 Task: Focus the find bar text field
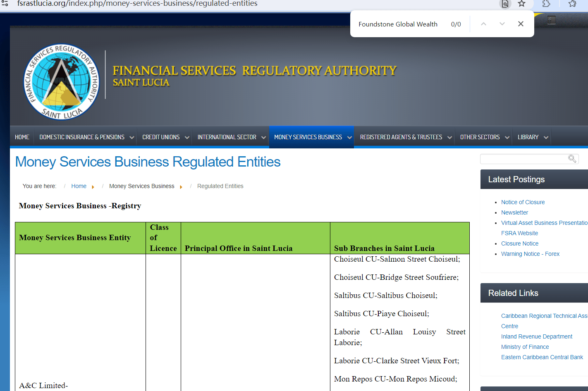click(x=398, y=24)
